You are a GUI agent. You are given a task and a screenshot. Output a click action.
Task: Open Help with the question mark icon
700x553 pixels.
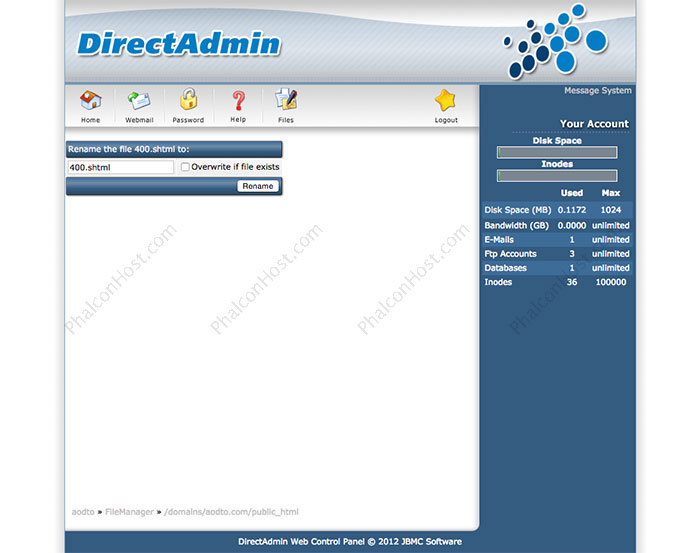click(x=238, y=100)
